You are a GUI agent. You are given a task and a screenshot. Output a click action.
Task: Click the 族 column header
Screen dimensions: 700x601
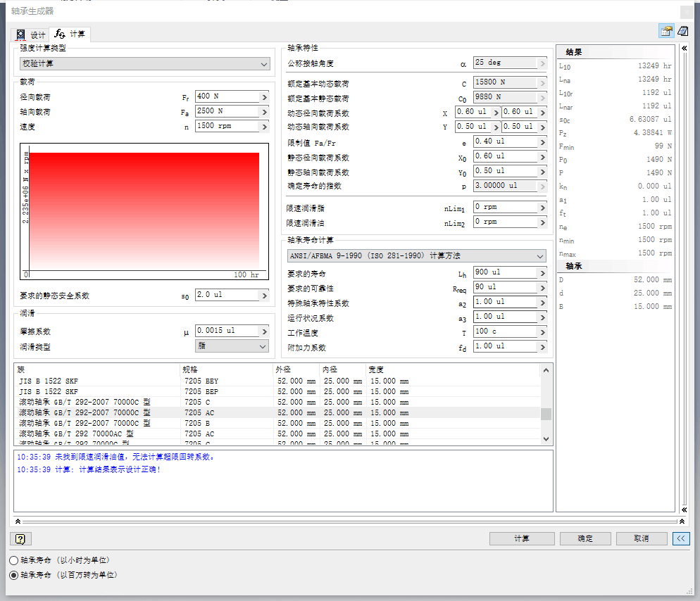pyautogui.click(x=97, y=369)
